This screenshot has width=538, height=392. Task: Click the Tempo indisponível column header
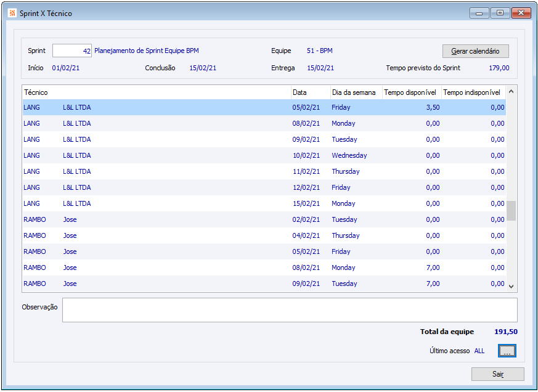tap(473, 92)
